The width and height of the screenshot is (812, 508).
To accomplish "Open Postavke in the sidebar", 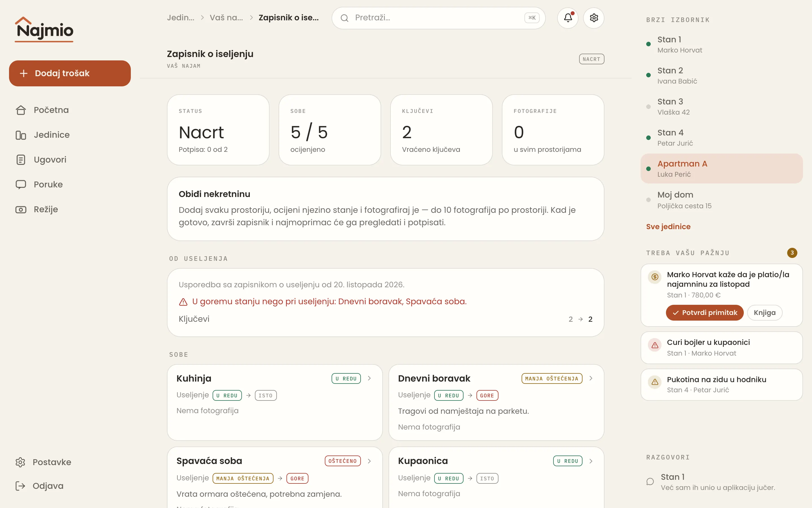I will click(x=70, y=462).
